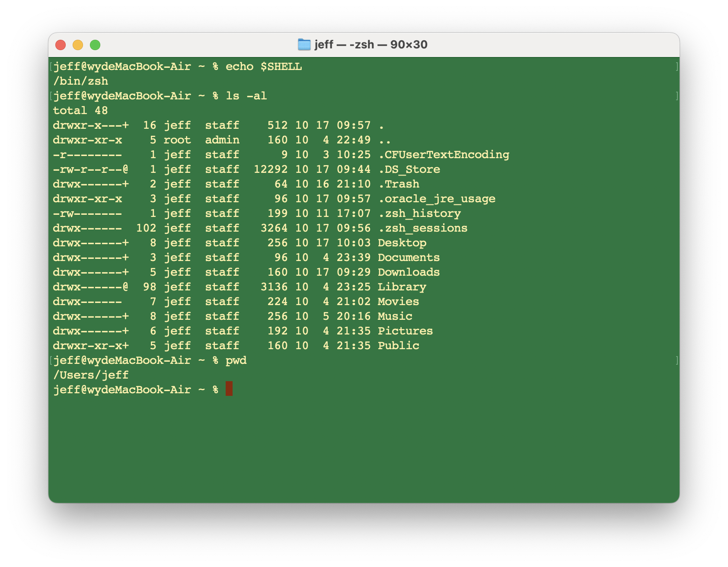728x567 pixels.
Task: Minimize the terminal with yellow button
Action: pyautogui.click(x=78, y=45)
